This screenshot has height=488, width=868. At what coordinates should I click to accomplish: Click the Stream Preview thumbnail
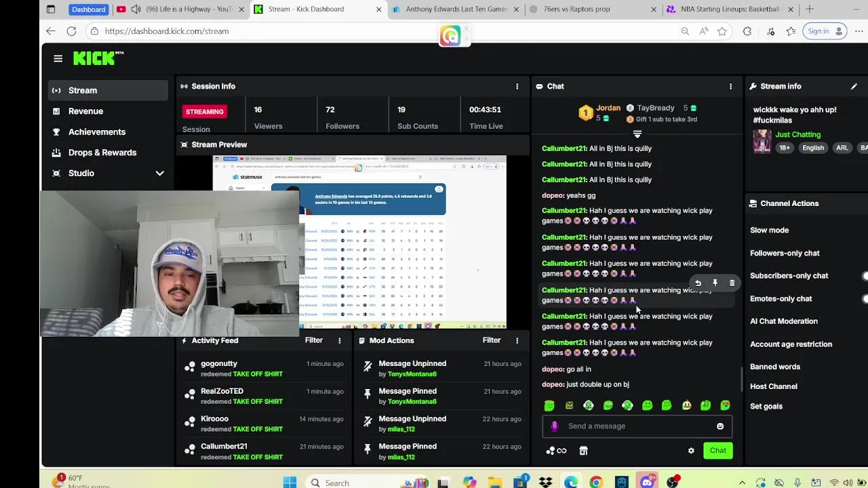[x=359, y=242]
